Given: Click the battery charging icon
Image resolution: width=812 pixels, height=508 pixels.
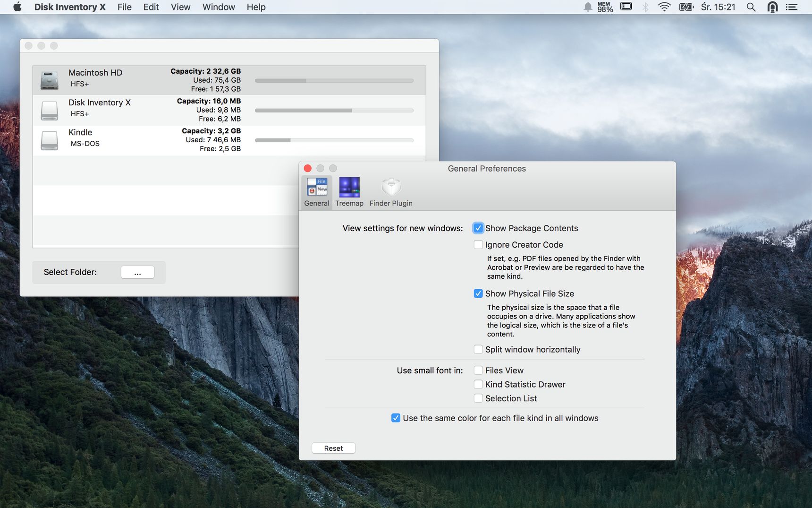Looking at the screenshot, I should click(x=686, y=7).
